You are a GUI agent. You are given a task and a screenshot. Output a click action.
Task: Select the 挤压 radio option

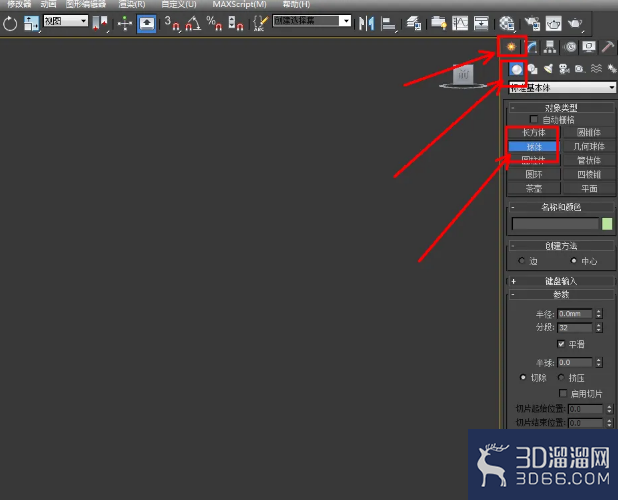click(x=561, y=377)
